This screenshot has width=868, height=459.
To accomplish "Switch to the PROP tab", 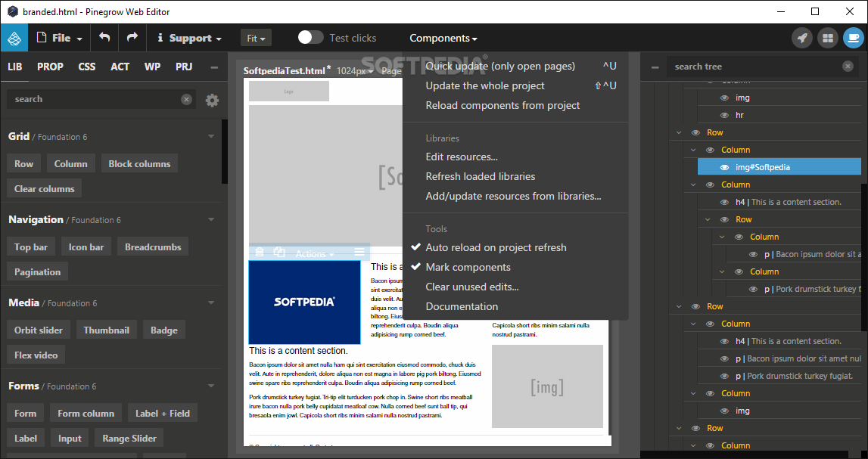I will pos(51,67).
